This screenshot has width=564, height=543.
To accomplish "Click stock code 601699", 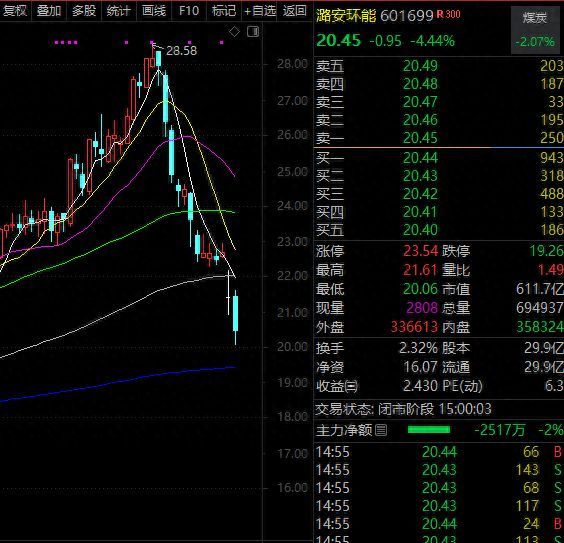I will point(407,15).
